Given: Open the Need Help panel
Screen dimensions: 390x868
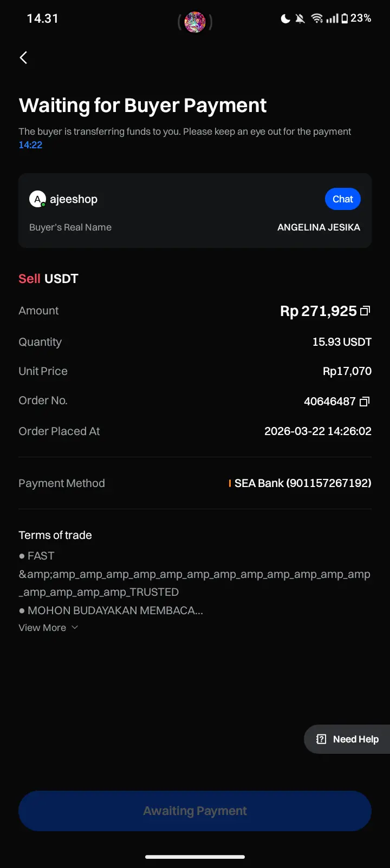Looking at the screenshot, I should 347,739.
